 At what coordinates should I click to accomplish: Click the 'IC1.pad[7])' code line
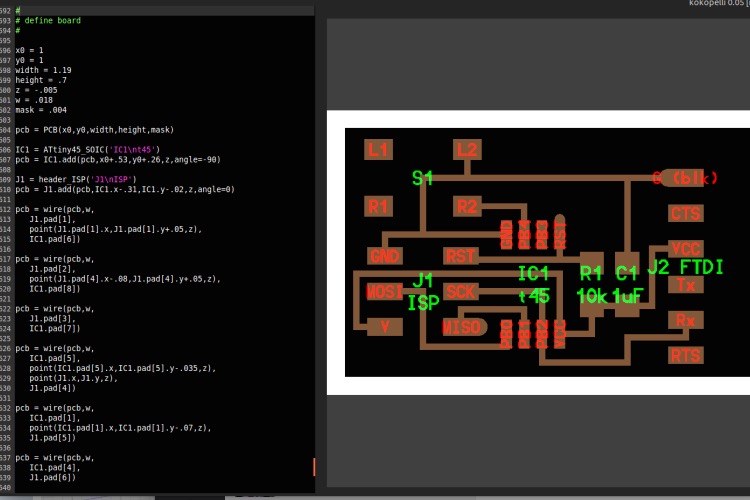coord(55,329)
